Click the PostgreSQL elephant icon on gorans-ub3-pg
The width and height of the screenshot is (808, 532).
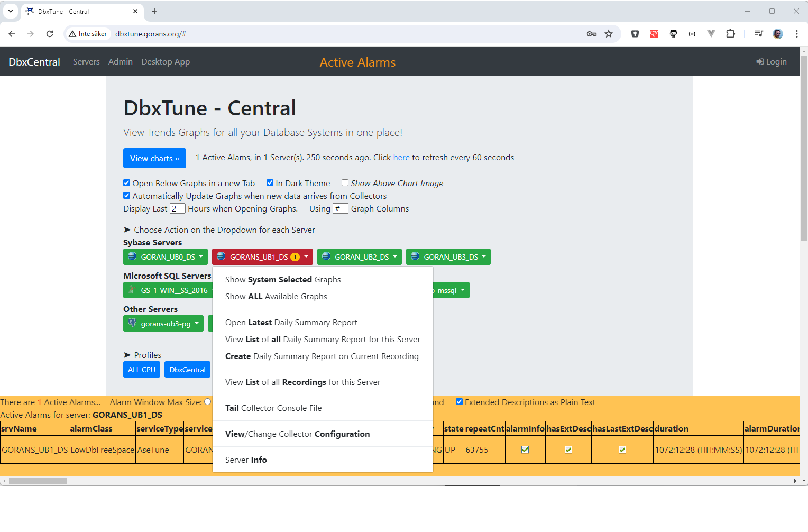pyautogui.click(x=132, y=323)
